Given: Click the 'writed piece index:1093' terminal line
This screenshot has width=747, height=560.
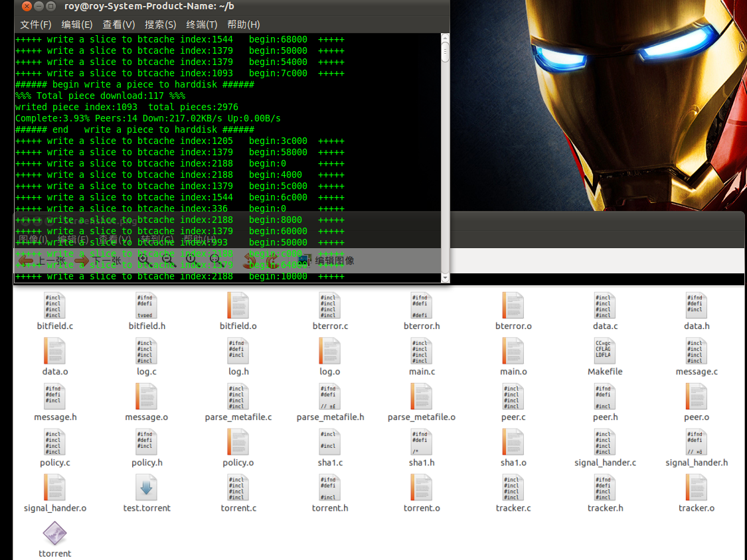Looking at the screenshot, I should click(x=127, y=107).
